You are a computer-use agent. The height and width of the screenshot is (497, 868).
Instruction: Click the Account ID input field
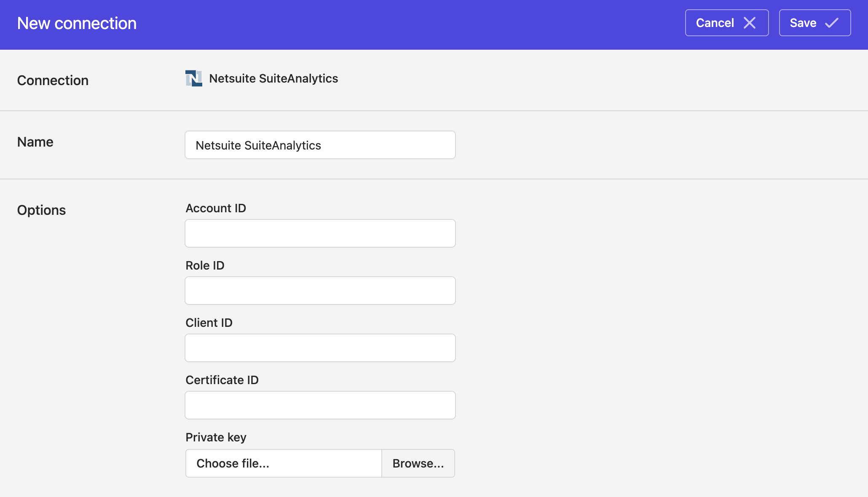click(x=320, y=233)
